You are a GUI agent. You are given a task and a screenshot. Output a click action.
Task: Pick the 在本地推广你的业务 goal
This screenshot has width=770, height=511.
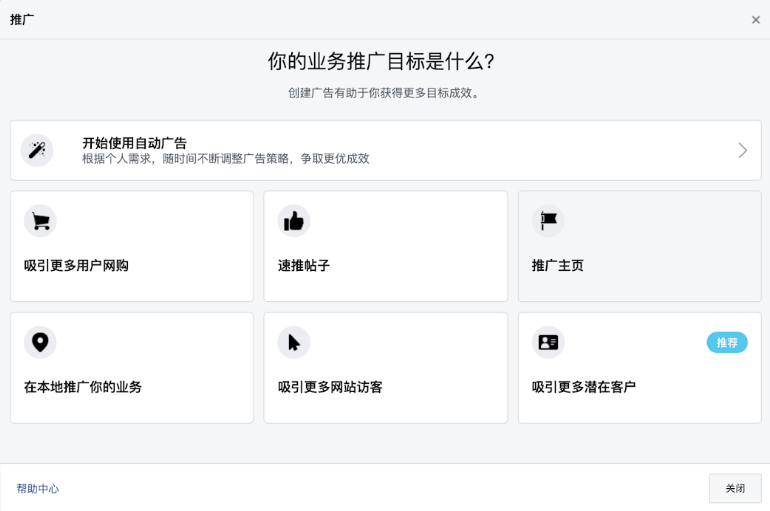coord(83,387)
